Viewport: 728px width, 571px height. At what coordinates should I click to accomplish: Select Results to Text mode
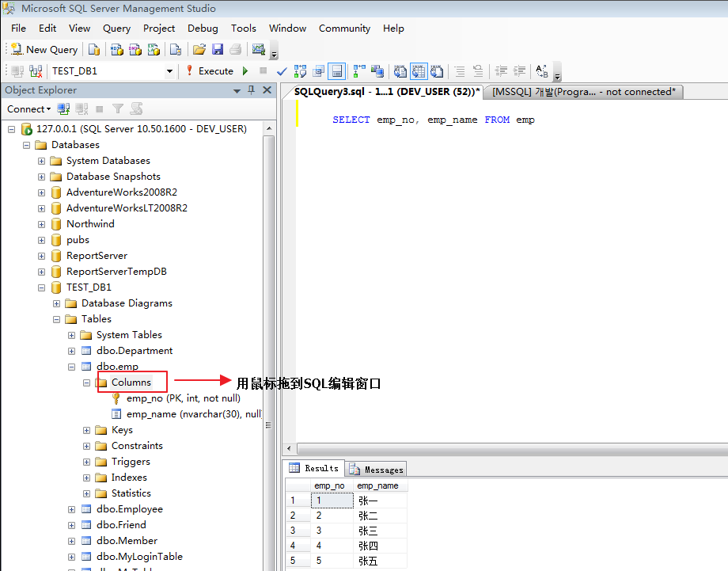[x=400, y=71]
